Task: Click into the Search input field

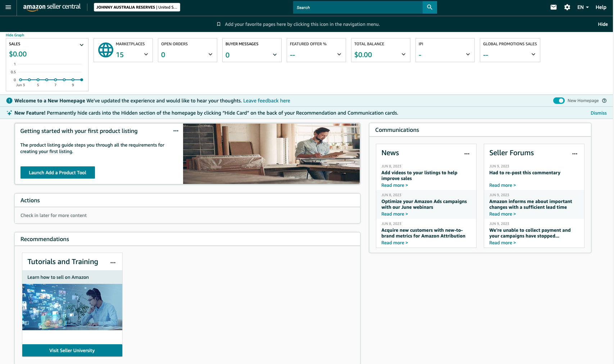Action: tap(358, 7)
